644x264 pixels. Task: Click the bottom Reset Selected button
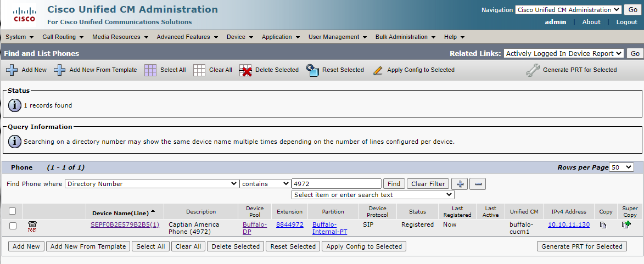tap(293, 246)
